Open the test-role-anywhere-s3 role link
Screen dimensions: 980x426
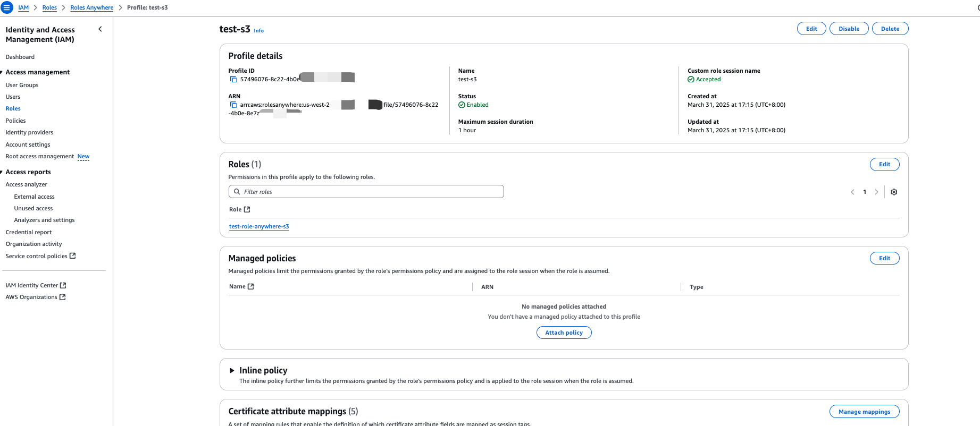(x=259, y=226)
